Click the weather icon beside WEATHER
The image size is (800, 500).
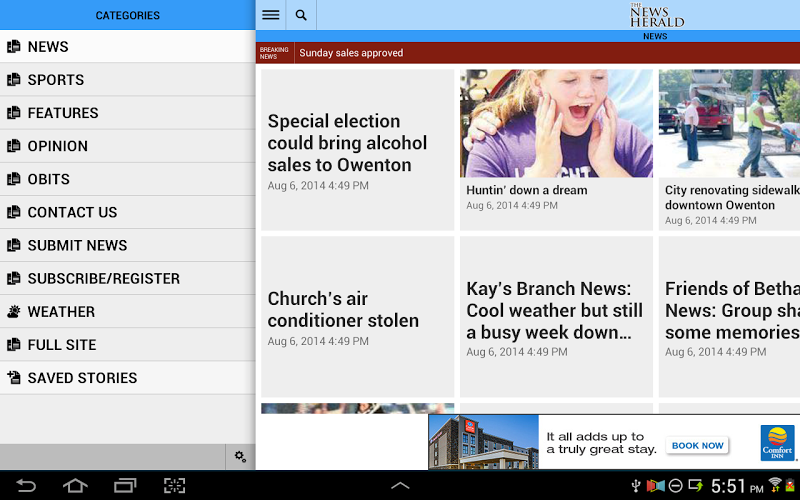[14, 311]
